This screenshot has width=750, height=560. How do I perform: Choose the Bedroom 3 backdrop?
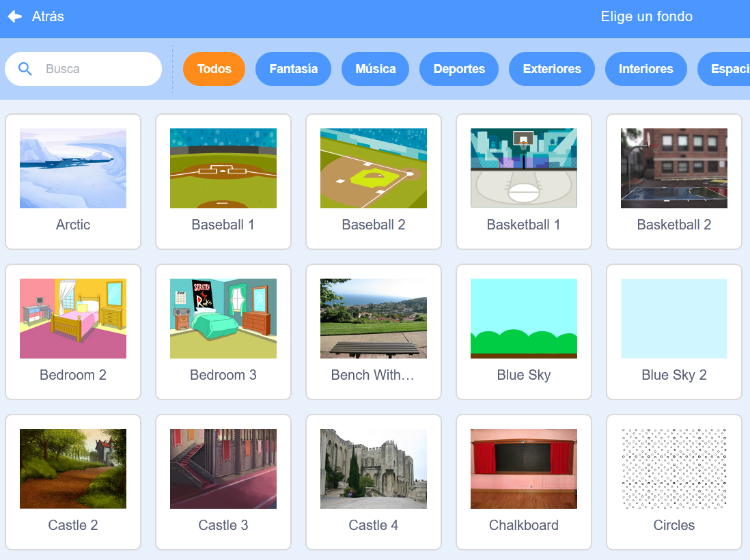point(223,319)
